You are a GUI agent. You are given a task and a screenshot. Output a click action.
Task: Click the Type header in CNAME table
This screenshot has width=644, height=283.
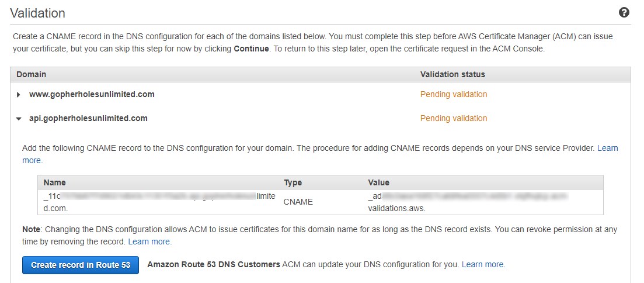pyautogui.click(x=293, y=182)
